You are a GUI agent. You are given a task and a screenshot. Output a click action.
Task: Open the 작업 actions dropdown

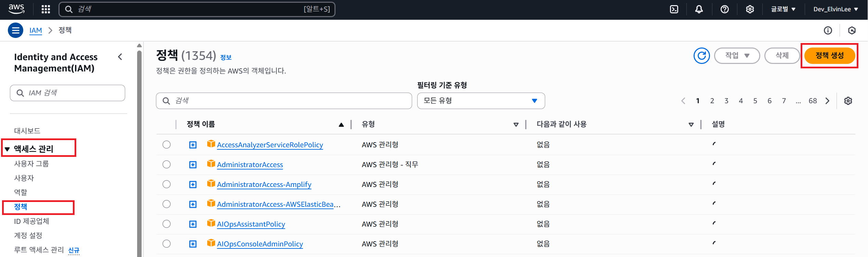737,56
